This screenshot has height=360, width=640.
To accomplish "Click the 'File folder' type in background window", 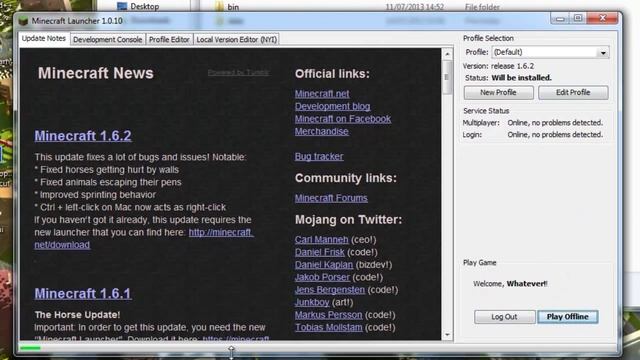I will pos(482,7).
